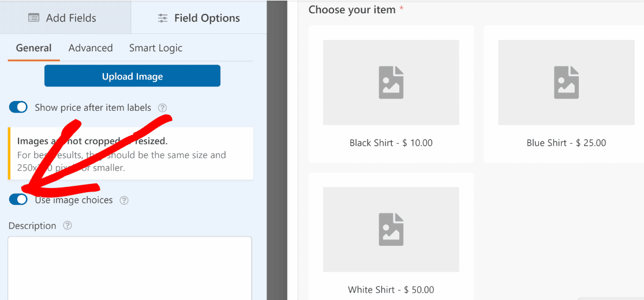Click help icon next to Show price after item labels
This screenshot has height=300, width=644.
click(x=163, y=108)
